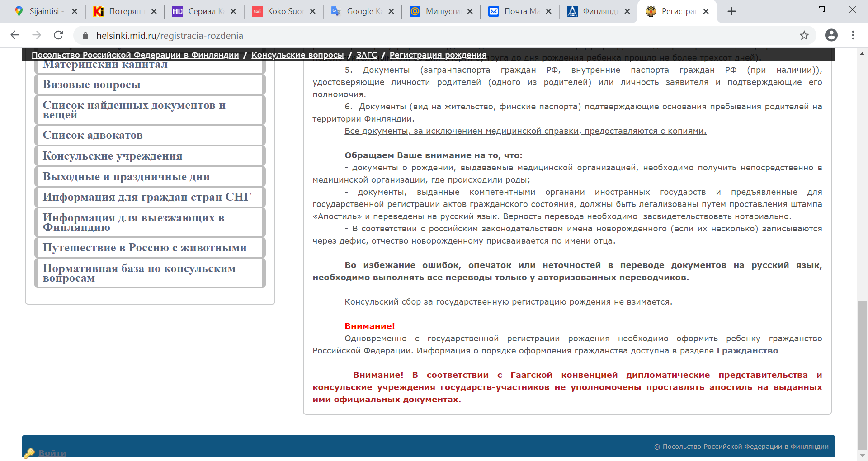Click the browser back arrow
Viewport: 868px width, 461px height.
click(15, 35)
